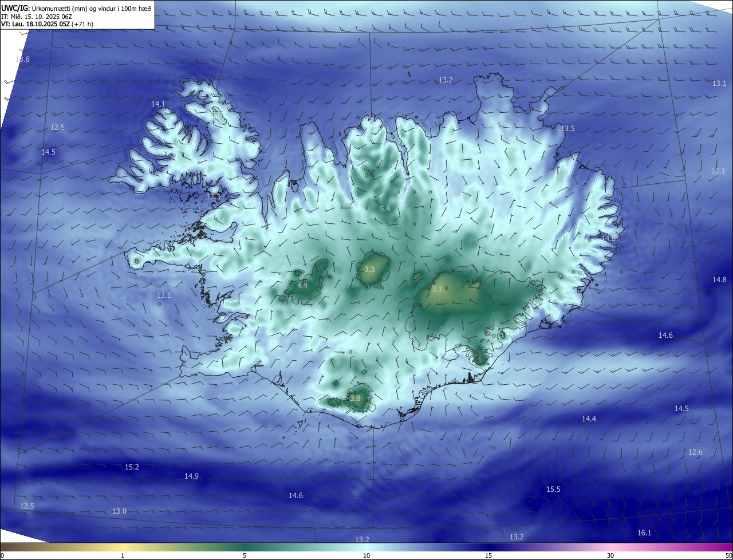Click the 14.1 value near the Westfjords
The image size is (733, 560).
pos(158,104)
